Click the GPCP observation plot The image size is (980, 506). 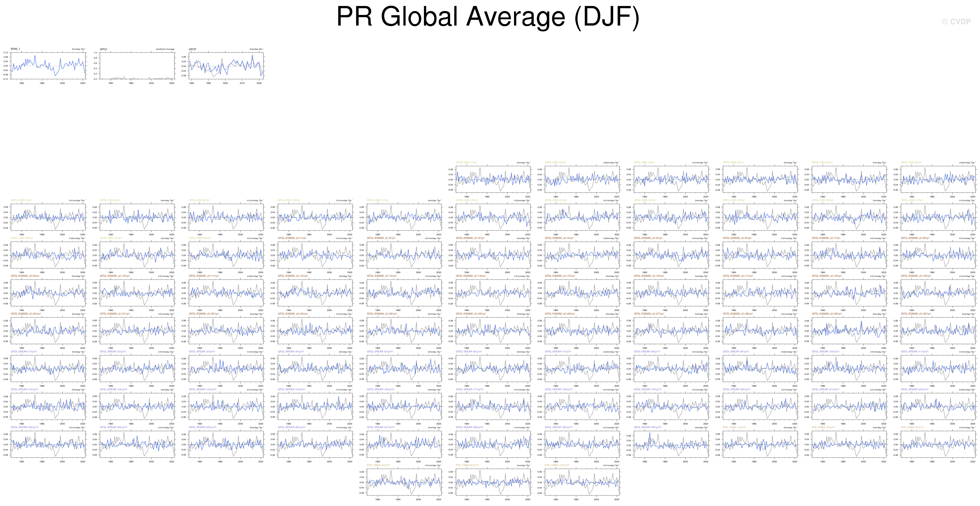tap(226, 66)
